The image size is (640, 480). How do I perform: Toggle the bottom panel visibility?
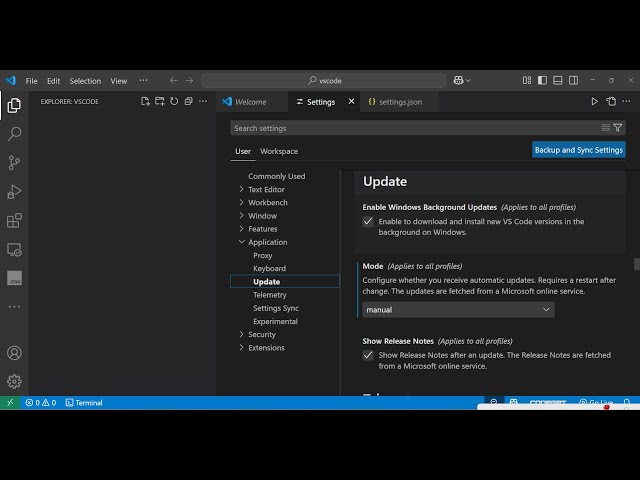[558, 80]
